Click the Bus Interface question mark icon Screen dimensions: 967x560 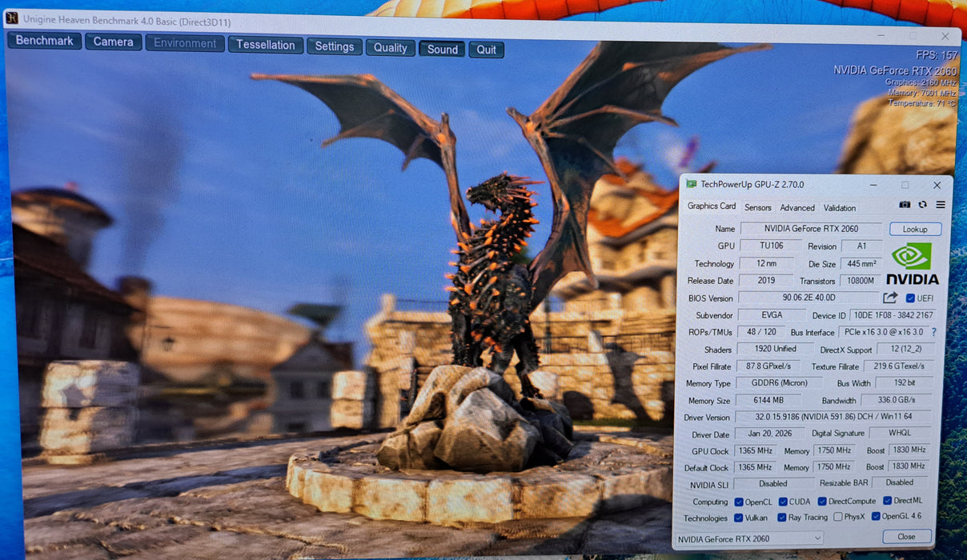pyautogui.click(x=933, y=332)
